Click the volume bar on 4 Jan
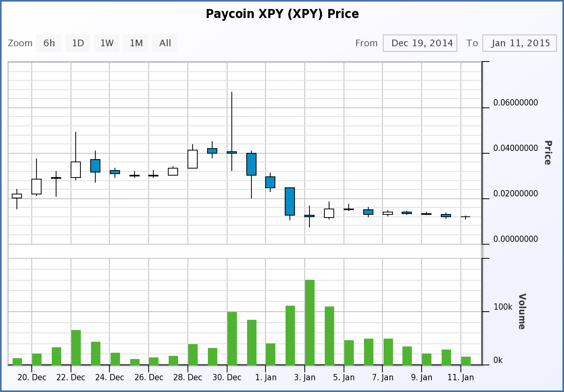The image size is (564, 392). point(329,336)
